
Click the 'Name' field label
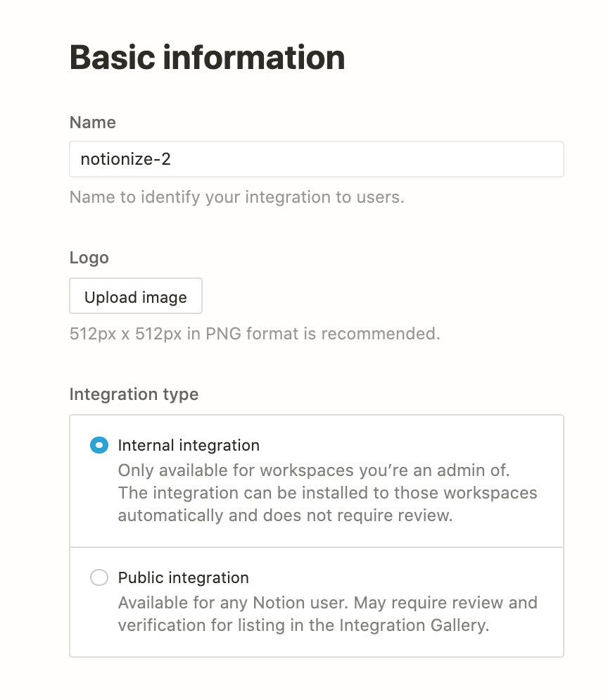click(93, 123)
